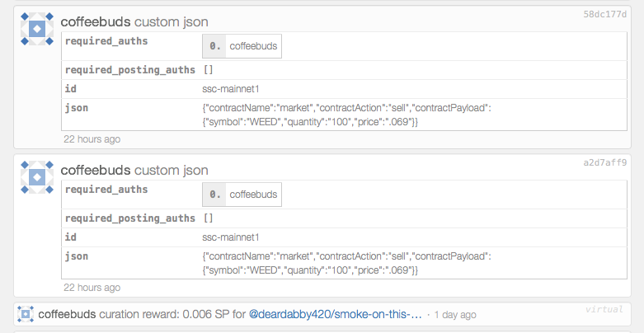Click ssc-mainnet1 id value in first block
Image resolution: width=644 pixels, height=333 pixels.
pyautogui.click(x=231, y=89)
